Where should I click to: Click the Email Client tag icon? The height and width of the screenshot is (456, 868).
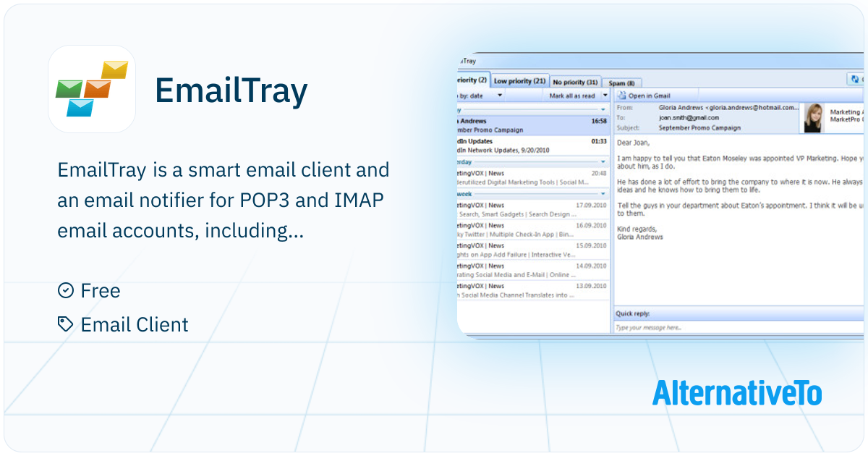point(65,324)
